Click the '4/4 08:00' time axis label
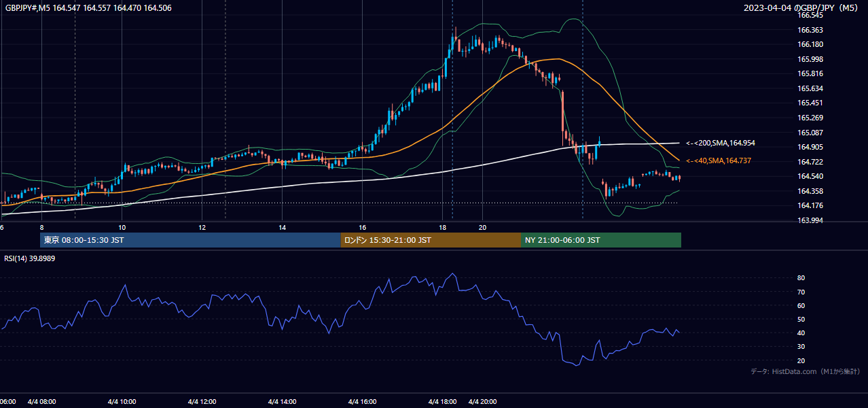Viewport: 868px width, 408px height. pos(42,402)
